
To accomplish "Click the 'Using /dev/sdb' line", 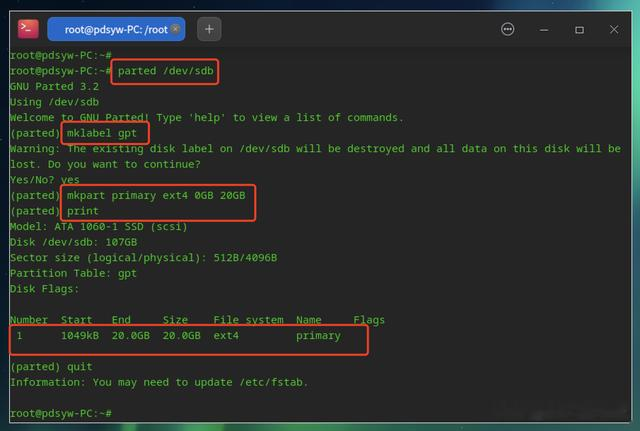I will point(54,102).
